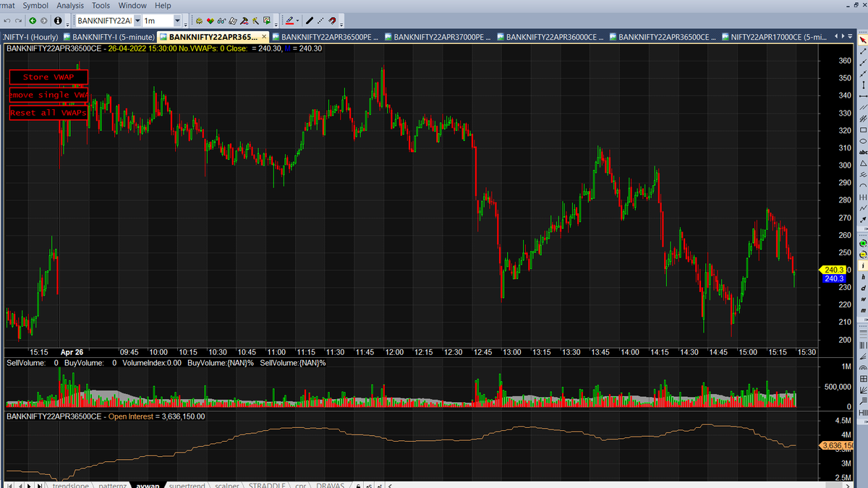Open the 1m interval dropdown
This screenshot has height=488, width=868.
click(x=177, y=21)
